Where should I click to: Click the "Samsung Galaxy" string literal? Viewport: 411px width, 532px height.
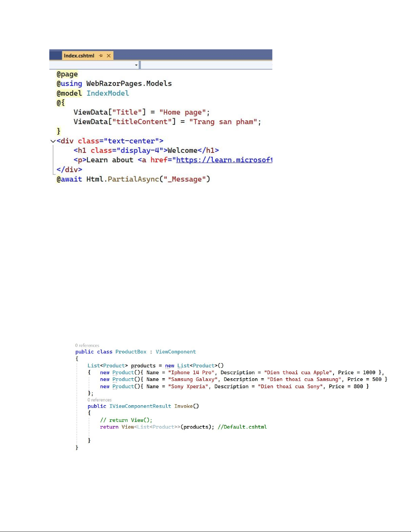click(193, 379)
